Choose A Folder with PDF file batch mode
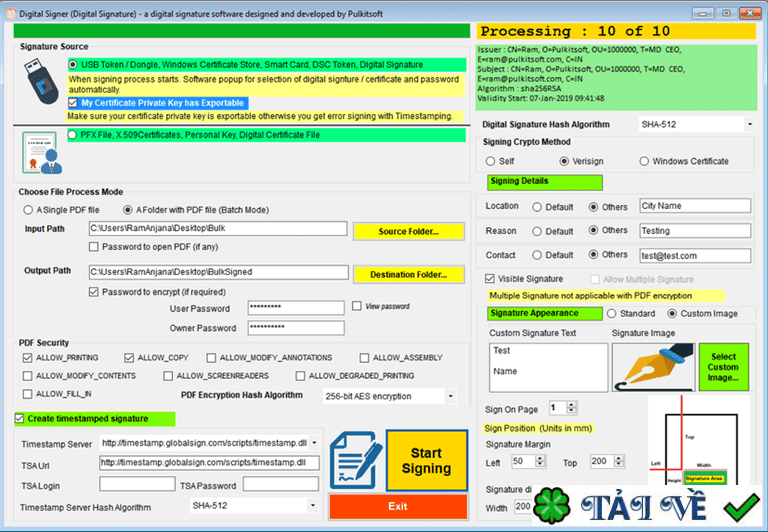Viewport: 768px width, 532px height. (x=127, y=210)
